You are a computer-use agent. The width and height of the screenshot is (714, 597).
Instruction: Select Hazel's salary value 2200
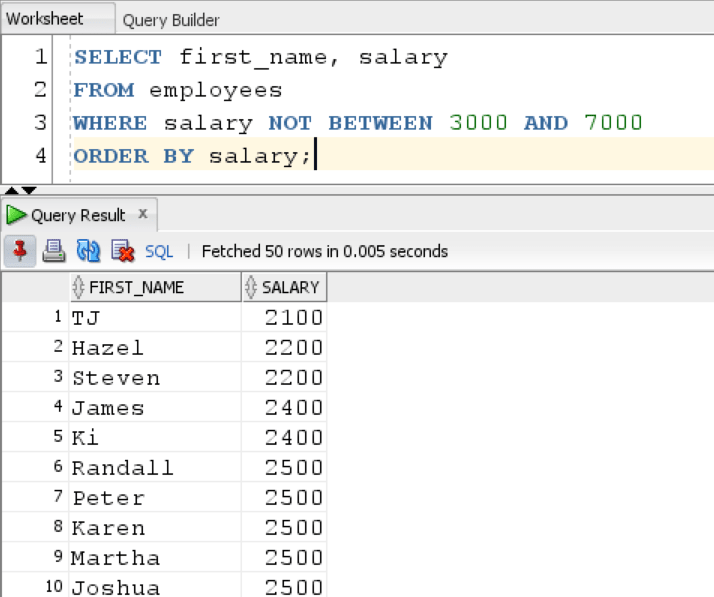(x=284, y=347)
